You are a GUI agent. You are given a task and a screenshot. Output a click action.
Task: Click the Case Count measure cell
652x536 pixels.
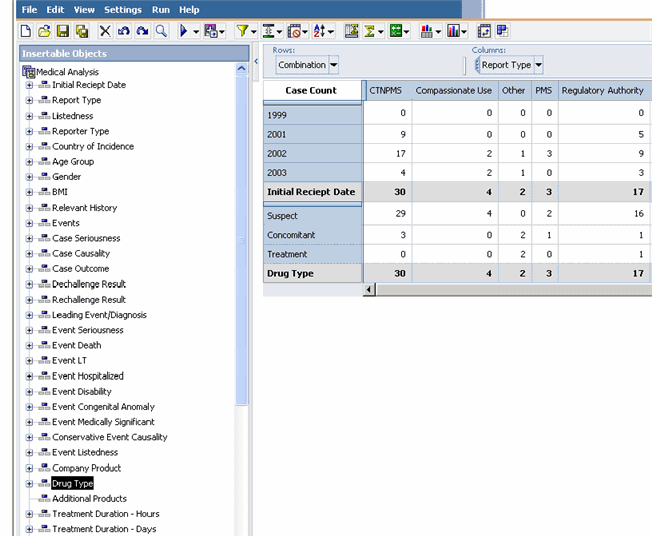[311, 90]
